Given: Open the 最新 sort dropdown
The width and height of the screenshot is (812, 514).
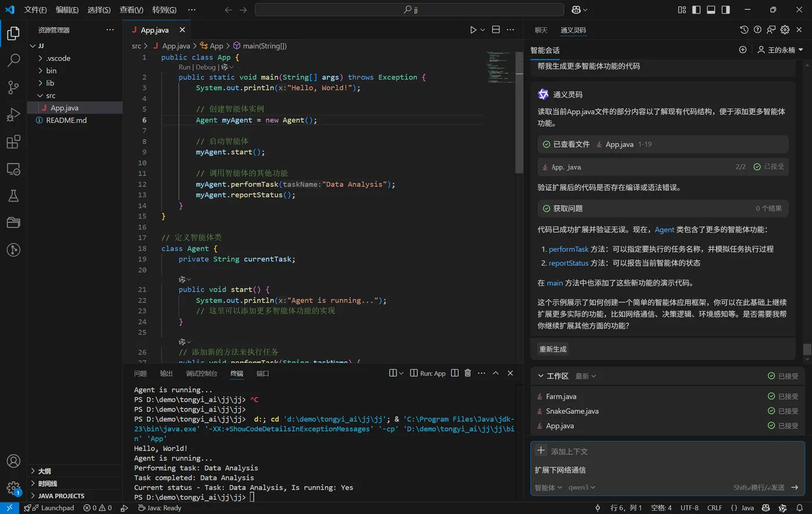Looking at the screenshot, I should 585,376.
